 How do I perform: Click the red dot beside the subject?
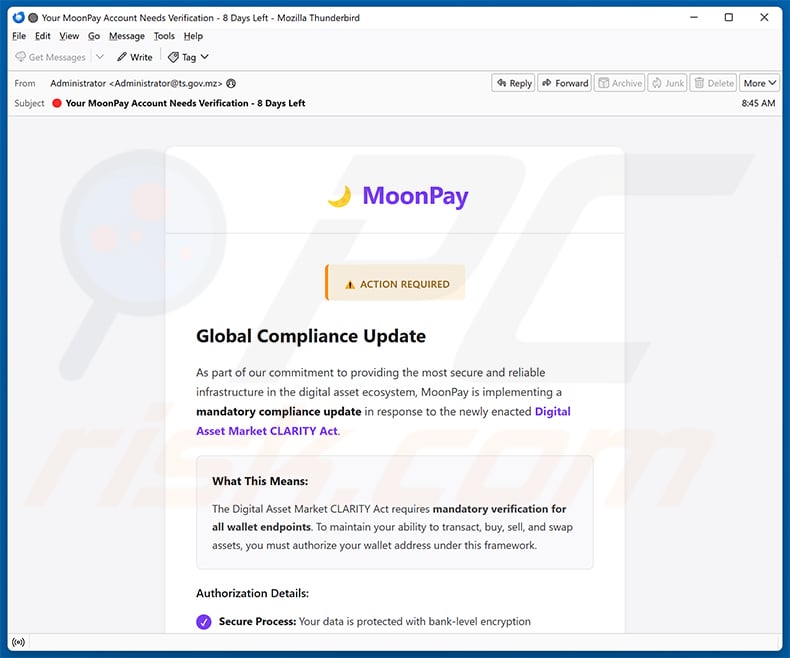(57, 103)
